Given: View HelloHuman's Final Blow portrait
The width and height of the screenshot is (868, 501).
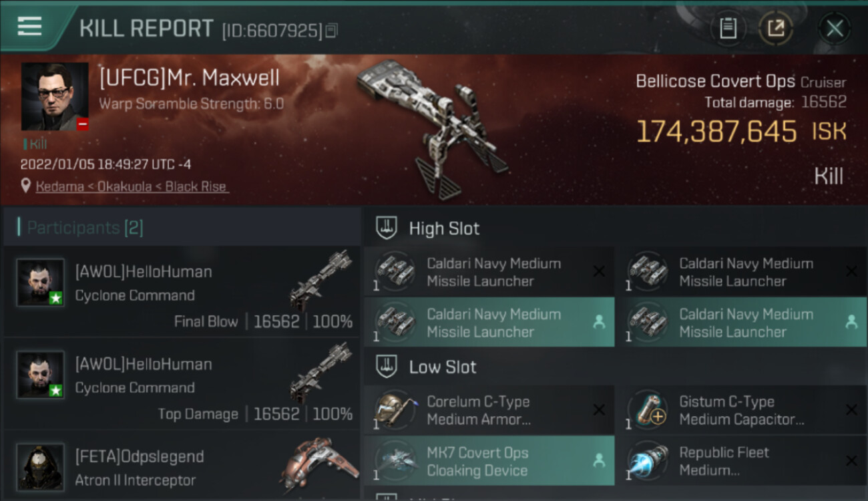Looking at the screenshot, I should [x=41, y=283].
